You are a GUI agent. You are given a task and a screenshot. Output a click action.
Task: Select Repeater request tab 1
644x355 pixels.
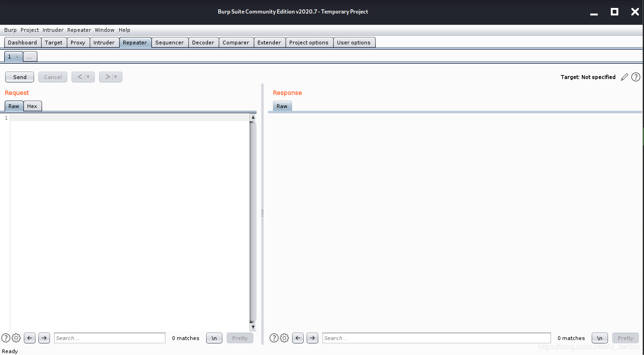click(9, 57)
